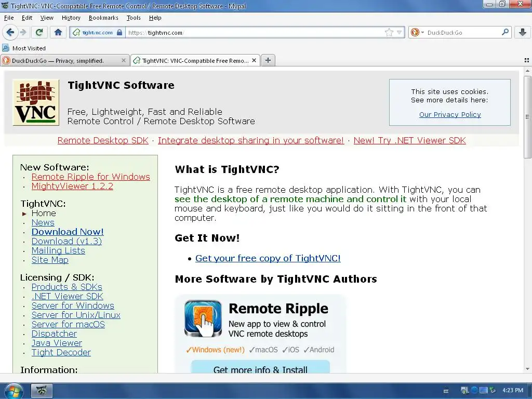Screen dimensions: 532x399
Task: Click the scrollbar down arrow
Action: click(527, 369)
